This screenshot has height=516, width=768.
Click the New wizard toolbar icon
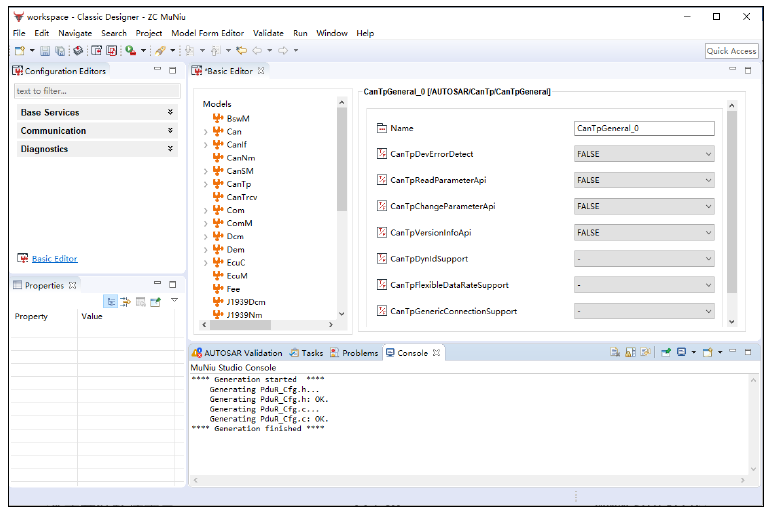click(20, 50)
